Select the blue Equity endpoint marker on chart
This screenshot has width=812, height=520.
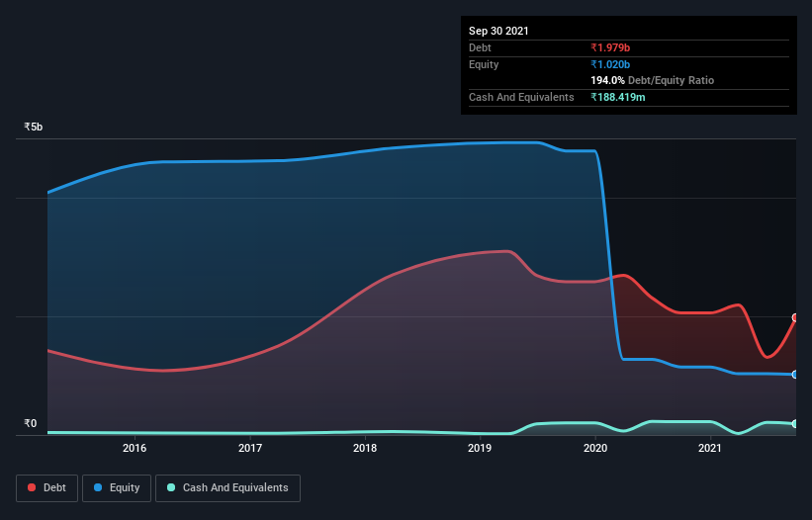click(x=795, y=374)
